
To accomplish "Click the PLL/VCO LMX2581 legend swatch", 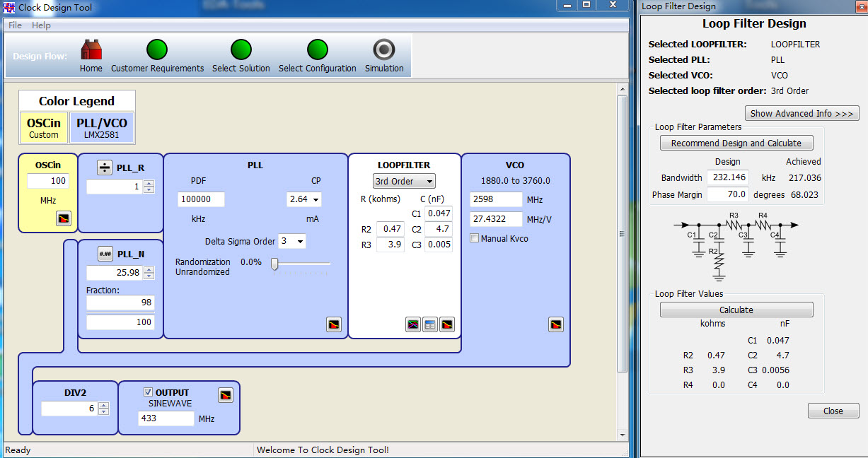I will pos(101,128).
